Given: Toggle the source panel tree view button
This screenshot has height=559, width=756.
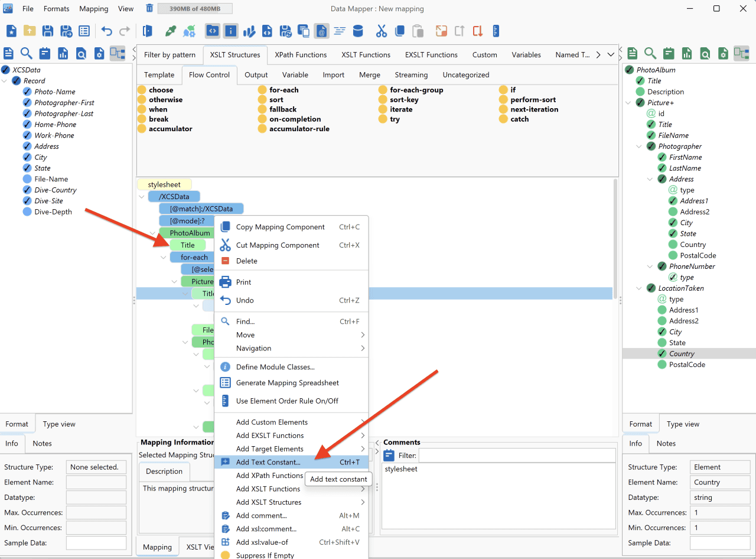Looking at the screenshot, I should [x=118, y=54].
